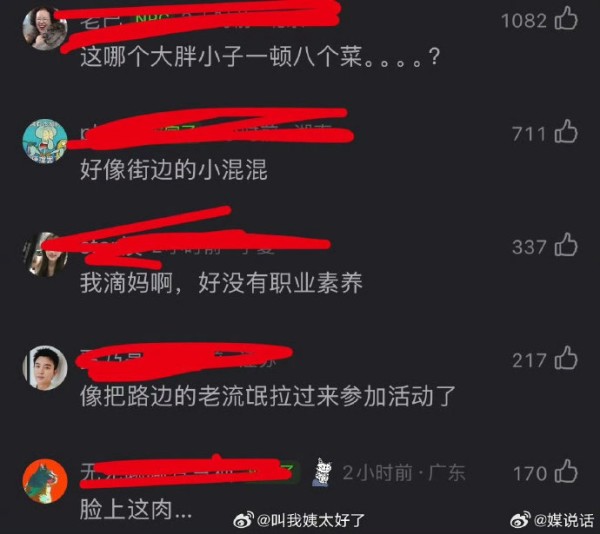Tap the Weibo logo before @叫我姨太好了

[244, 520]
